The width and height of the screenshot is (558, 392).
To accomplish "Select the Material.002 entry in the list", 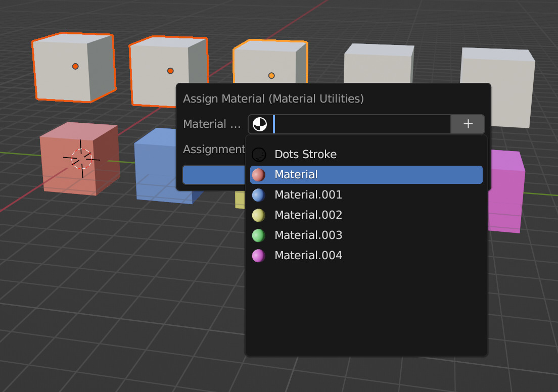I will click(308, 215).
